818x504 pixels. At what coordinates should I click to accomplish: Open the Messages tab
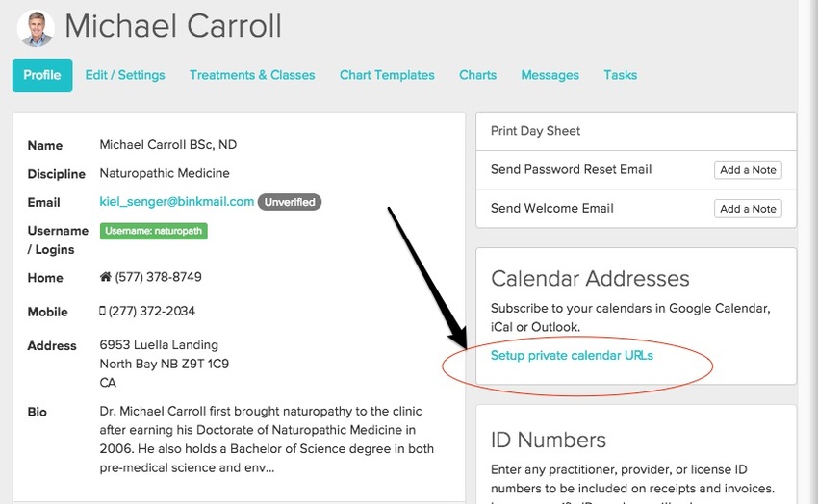550,75
